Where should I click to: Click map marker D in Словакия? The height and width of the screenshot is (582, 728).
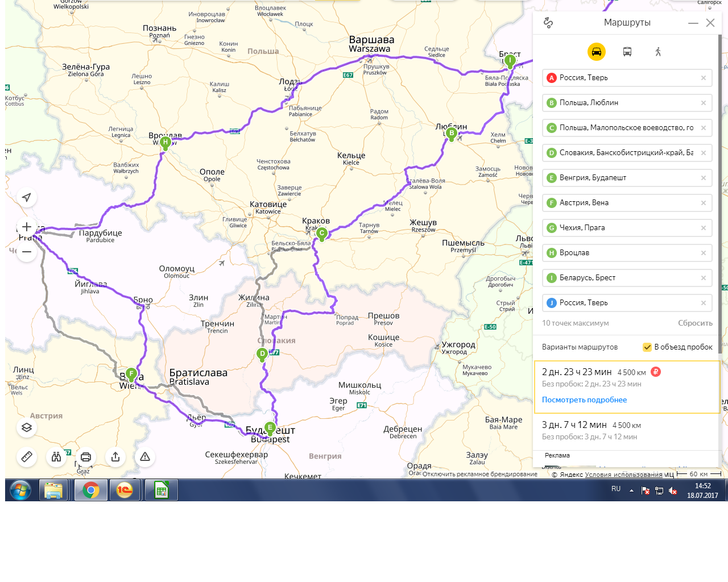click(x=262, y=355)
